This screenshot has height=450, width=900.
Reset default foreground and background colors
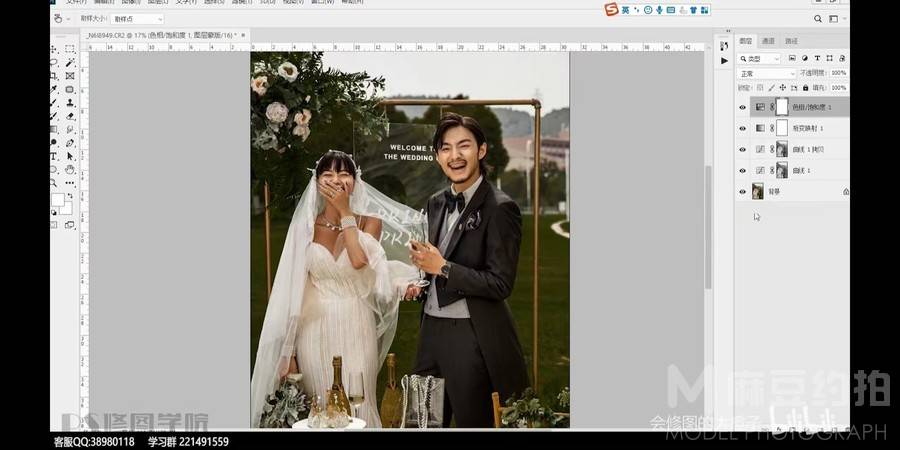click(55, 212)
